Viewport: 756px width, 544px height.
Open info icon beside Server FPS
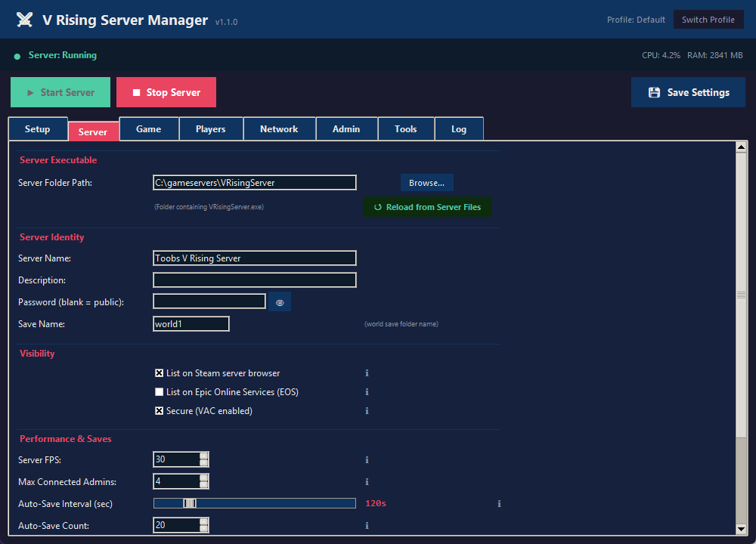pyautogui.click(x=367, y=459)
